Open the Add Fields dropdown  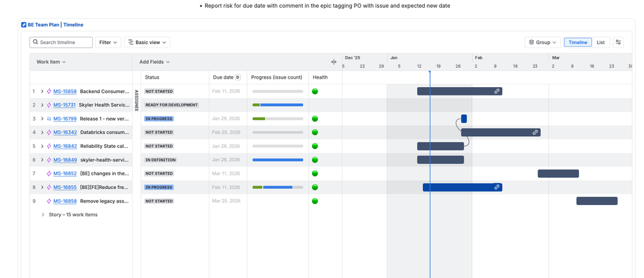pyautogui.click(x=155, y=62)
